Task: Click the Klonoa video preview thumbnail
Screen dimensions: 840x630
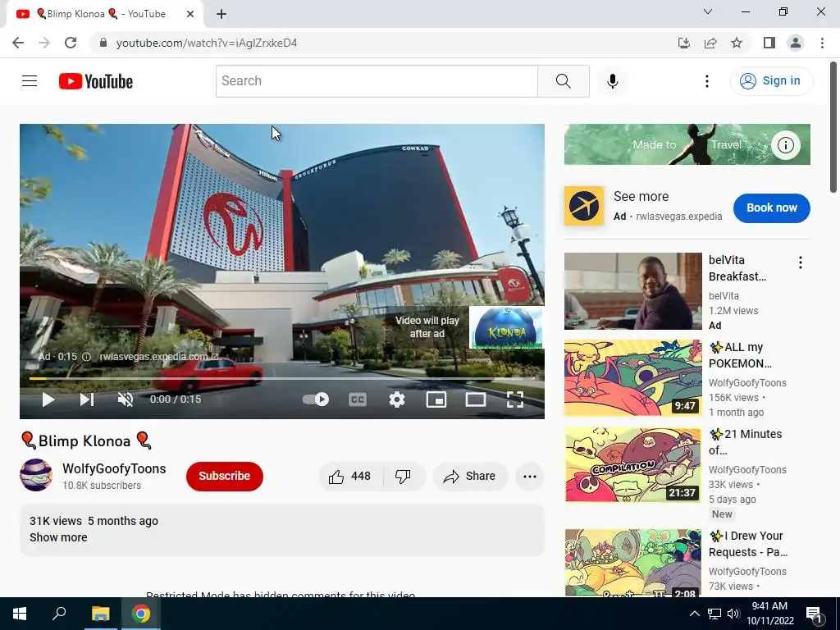Action: (506, 328)
